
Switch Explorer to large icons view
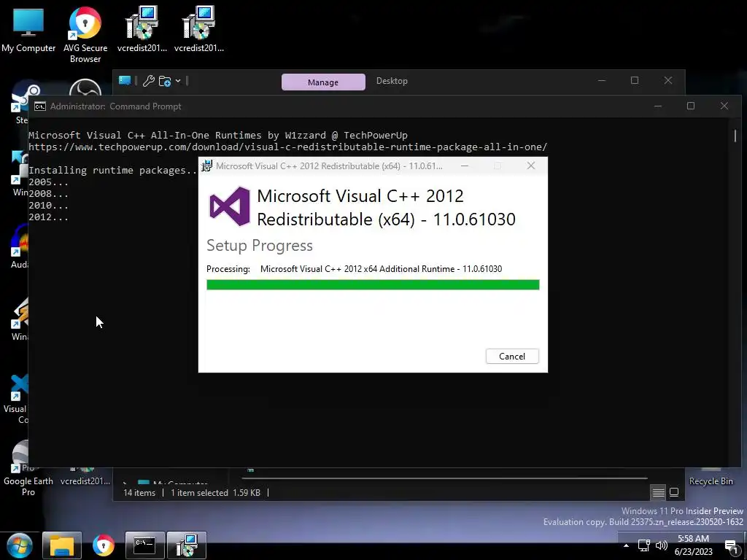point(674,492)
